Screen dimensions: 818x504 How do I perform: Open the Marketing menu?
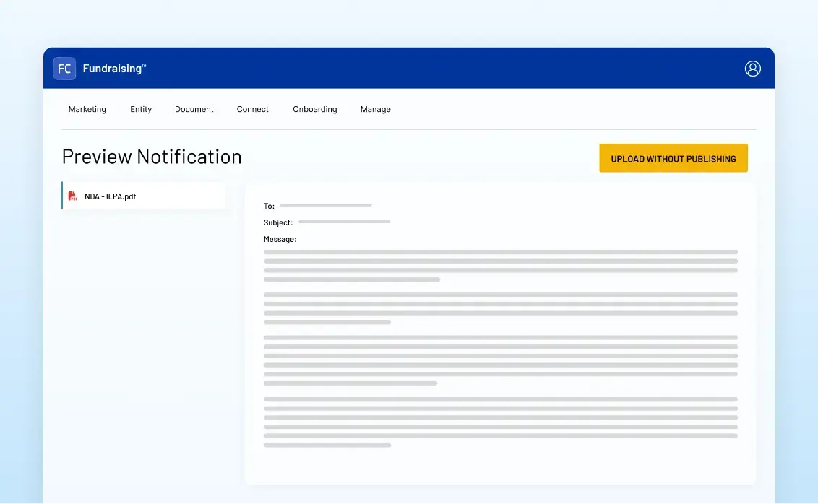coord(87,110)
